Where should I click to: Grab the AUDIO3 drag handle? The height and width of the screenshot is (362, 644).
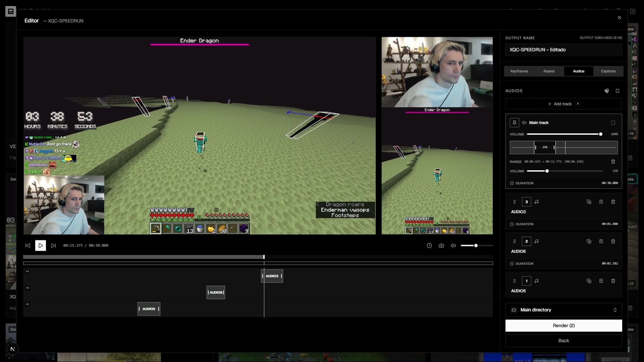pyautogui.click(x=515, y=202)
